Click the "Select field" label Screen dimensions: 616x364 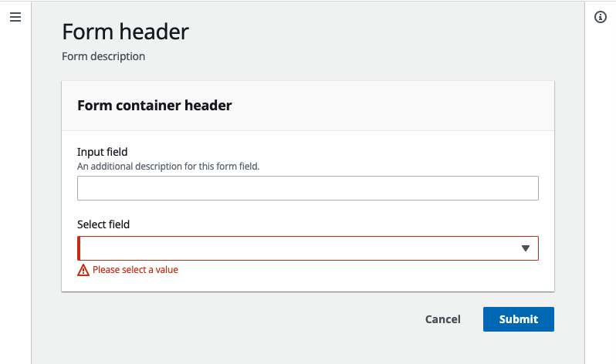click(x=103, y=224)
